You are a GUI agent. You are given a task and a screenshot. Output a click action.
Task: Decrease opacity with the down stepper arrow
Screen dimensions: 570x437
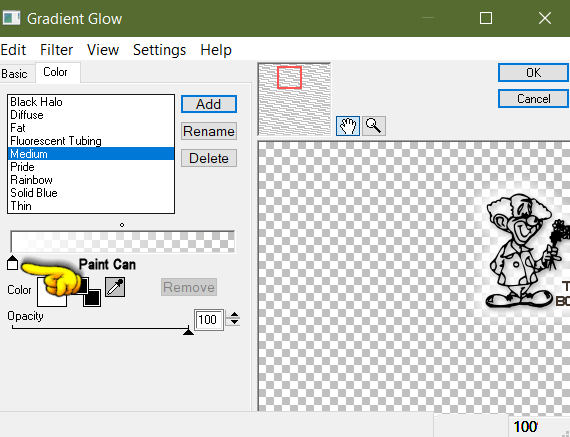point(234,322)
